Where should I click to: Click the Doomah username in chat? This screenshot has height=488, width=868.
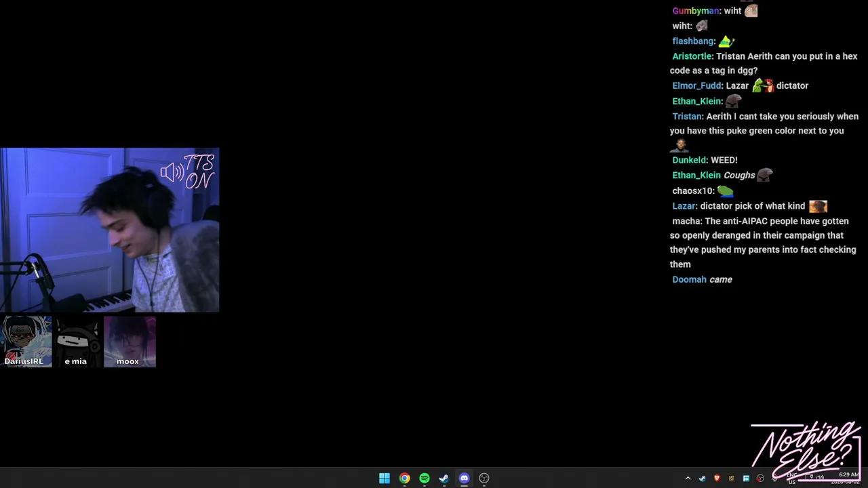click(689, 279)
